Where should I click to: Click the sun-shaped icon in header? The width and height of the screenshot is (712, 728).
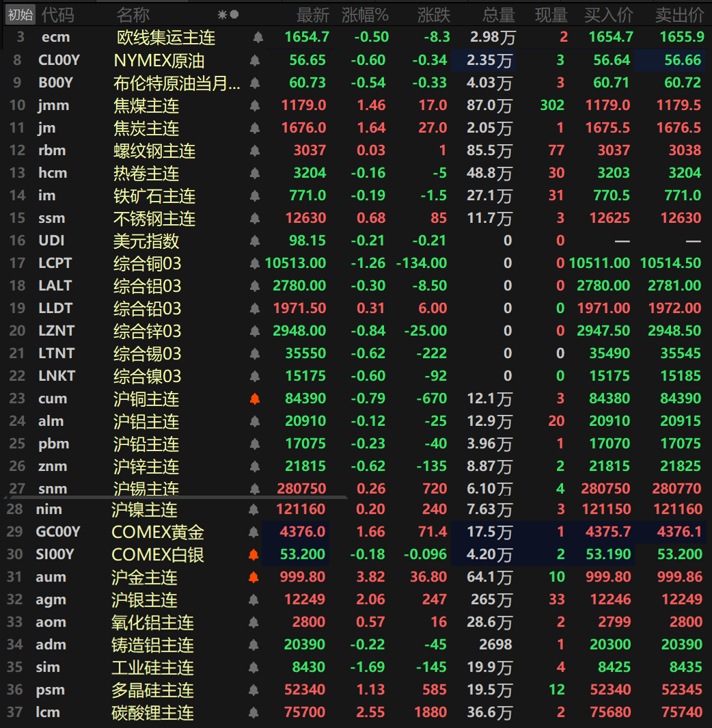click(222, 14)
